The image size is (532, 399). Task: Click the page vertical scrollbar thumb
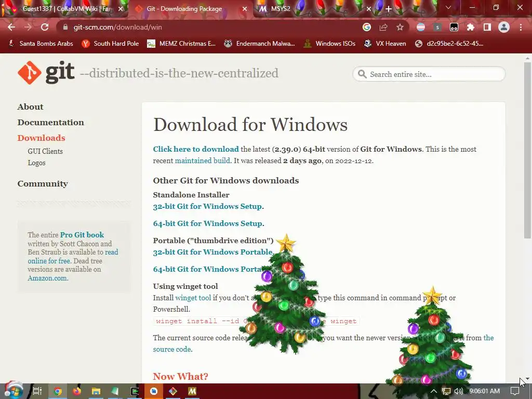527,149
